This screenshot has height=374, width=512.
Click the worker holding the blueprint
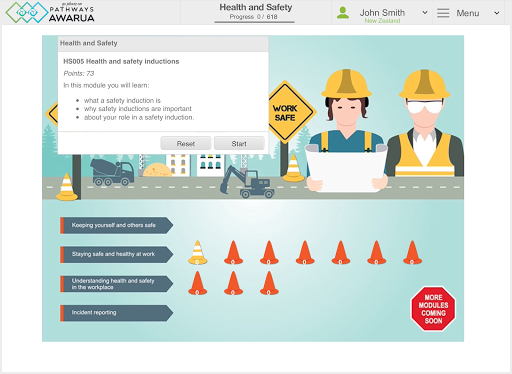347,131
